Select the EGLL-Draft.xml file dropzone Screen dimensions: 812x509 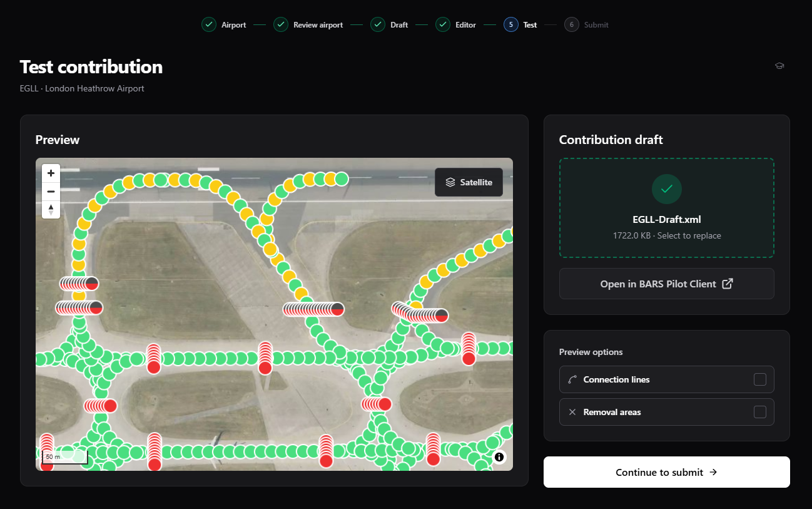pos(667,208)
